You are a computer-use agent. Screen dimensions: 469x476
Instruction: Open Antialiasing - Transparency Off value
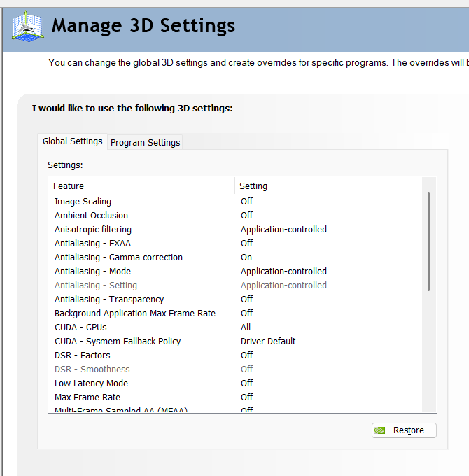247,299
